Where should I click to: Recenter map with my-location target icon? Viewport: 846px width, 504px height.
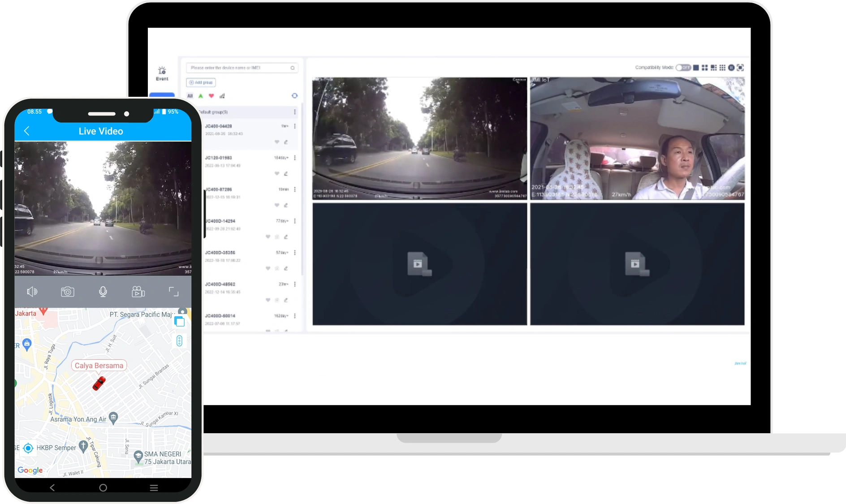pyautogui.click(x=28, y=448)
